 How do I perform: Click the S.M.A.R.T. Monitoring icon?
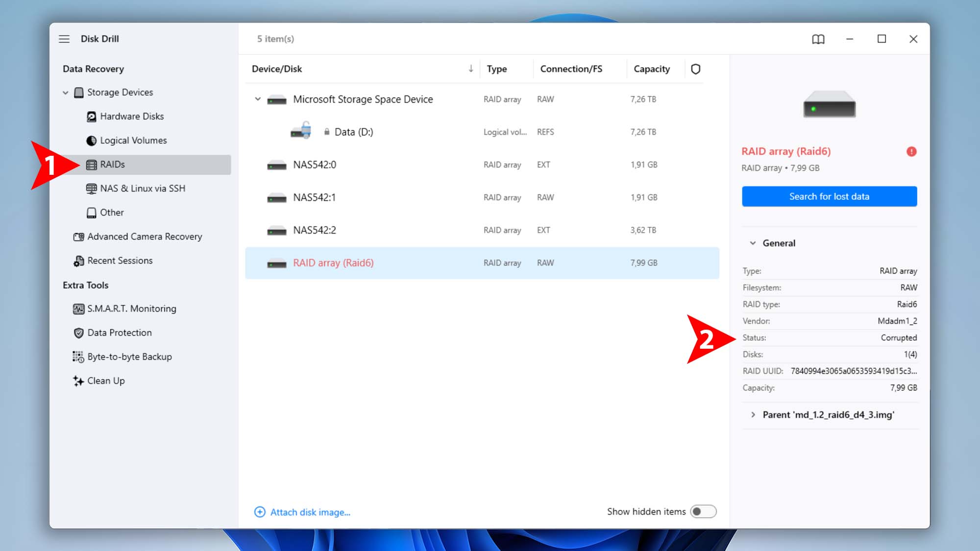click(x=78, y=309)
